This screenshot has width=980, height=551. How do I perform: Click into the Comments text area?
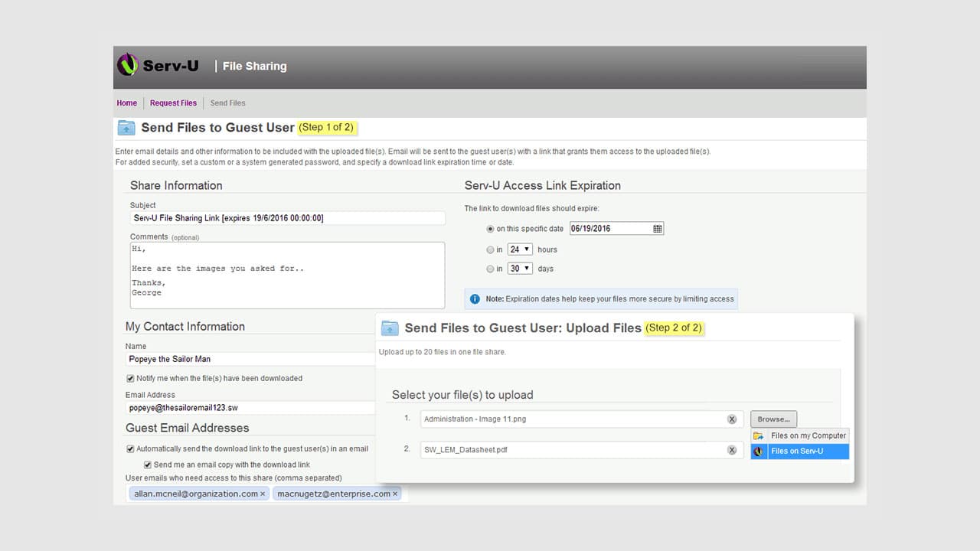(x=287, y=275)
